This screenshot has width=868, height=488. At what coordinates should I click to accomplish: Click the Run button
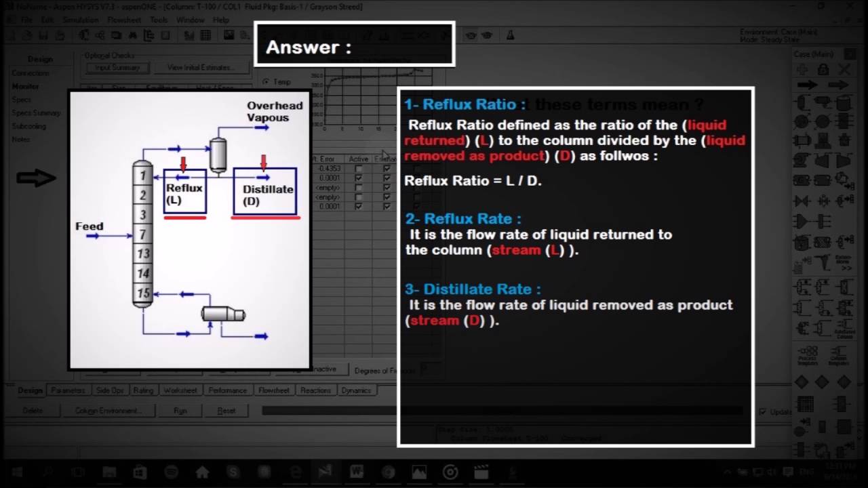180,411
